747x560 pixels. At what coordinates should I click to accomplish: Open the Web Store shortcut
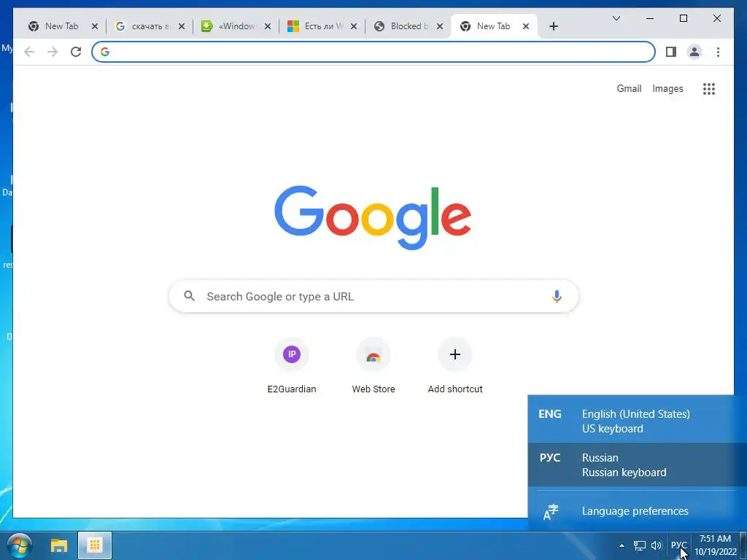[373, 366]
